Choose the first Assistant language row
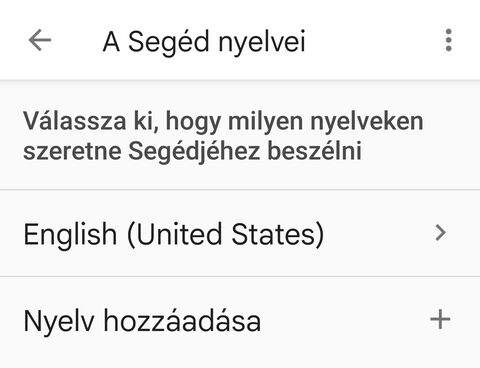Image resolution: width=480 pixels, height=368 pixels. [x=240, y=233]
